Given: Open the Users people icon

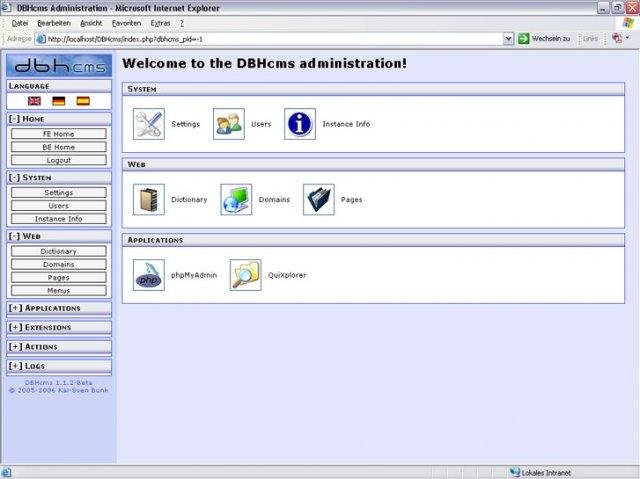Looking at the screenshot, I should [x=229, y=124].
